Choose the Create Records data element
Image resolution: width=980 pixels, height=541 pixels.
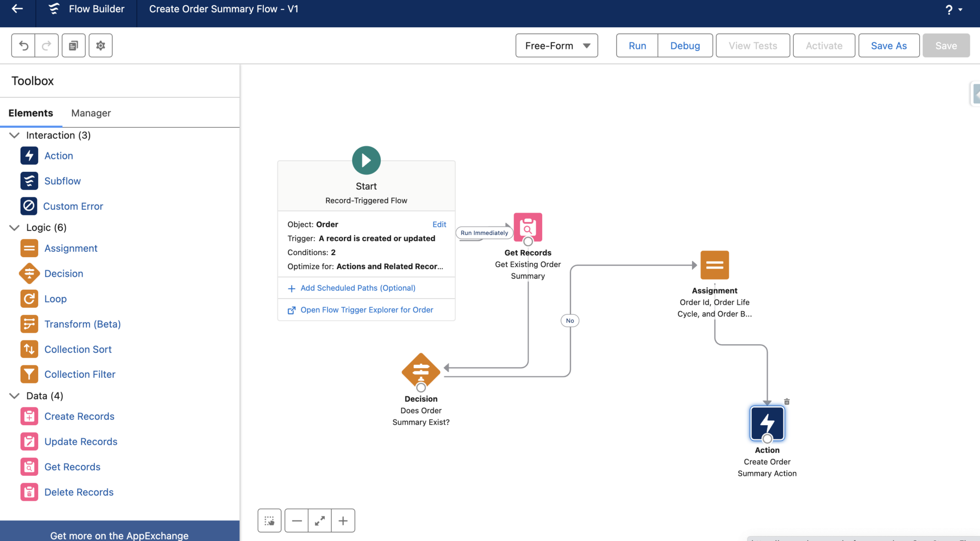click(x=79, y=416)
